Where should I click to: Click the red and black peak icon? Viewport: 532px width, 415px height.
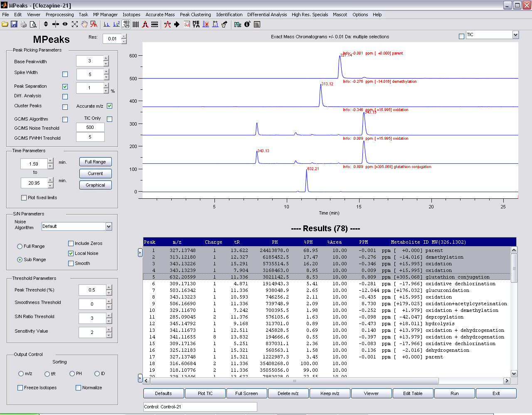coord(145,24)
